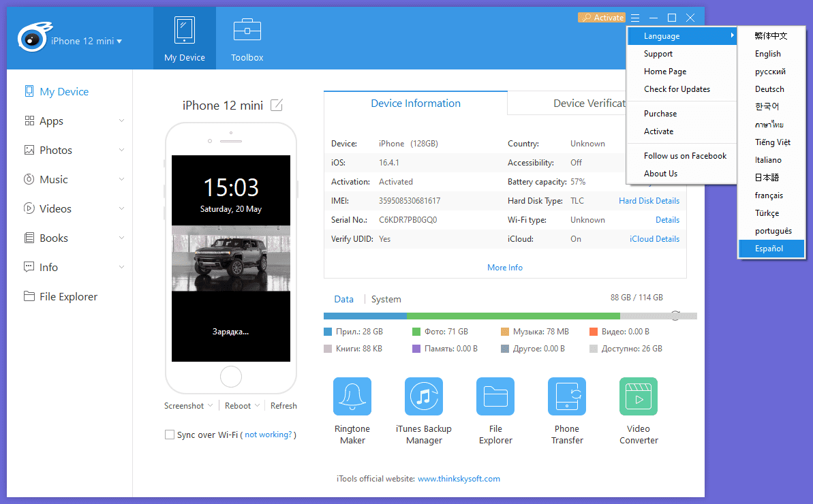Screen dimensions: 813x504
Task: Click the blue Прил. color swatch
Action: (328, 332)
